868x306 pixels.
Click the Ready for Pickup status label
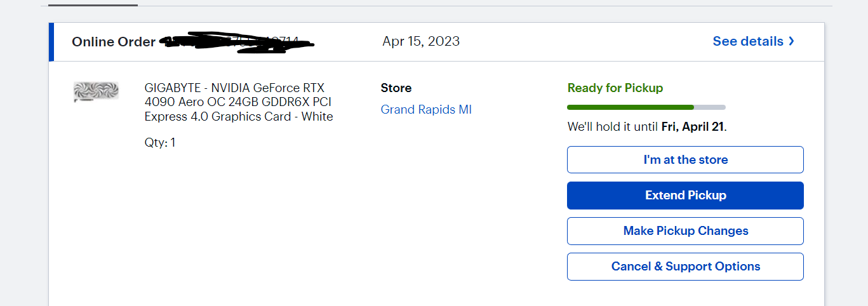click(615, 88)
